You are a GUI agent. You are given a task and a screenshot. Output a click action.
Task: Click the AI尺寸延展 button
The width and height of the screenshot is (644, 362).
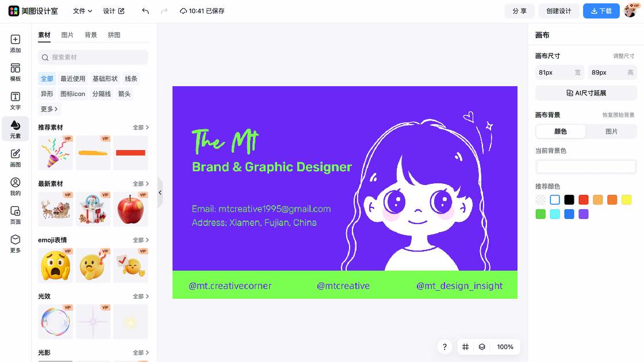pyautogui.click(x=586, y=93)
